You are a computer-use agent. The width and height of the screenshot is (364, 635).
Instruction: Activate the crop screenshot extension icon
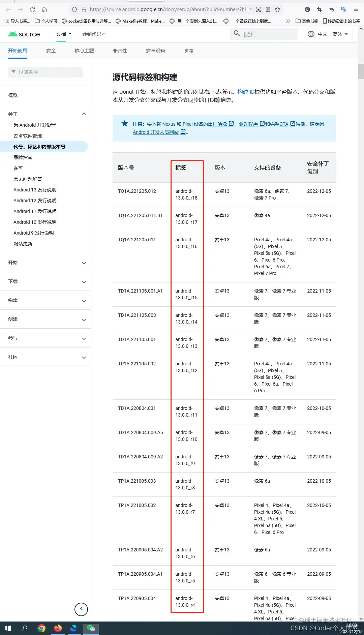(320, 9)
